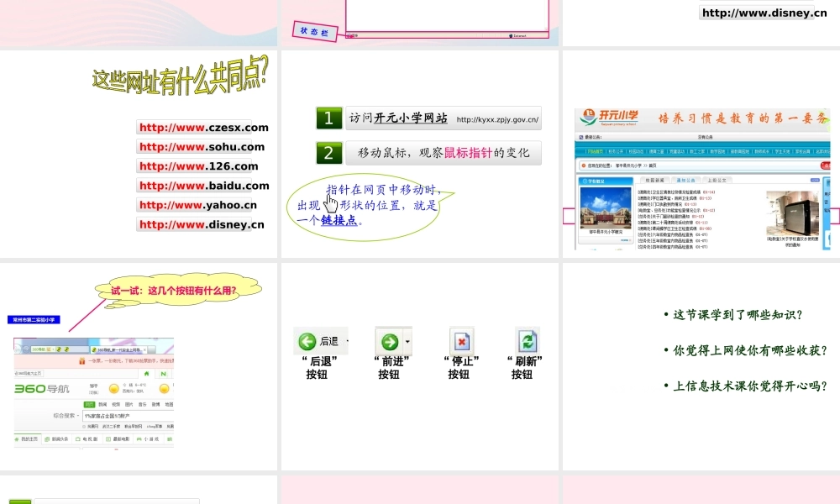Click the Refresh page icon
The image size is (840, 504).
point(528,341)
